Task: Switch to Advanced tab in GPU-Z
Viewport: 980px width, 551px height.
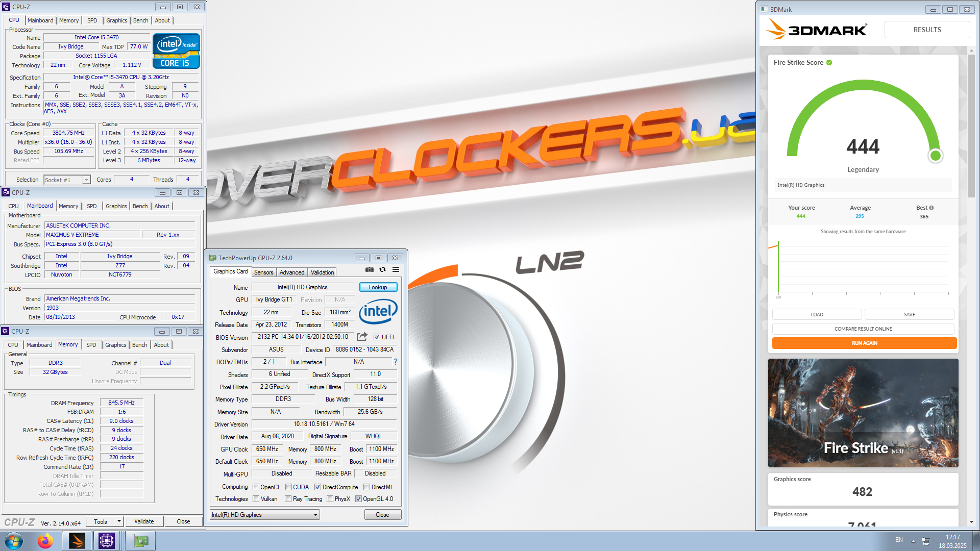Action: point(292,272)
